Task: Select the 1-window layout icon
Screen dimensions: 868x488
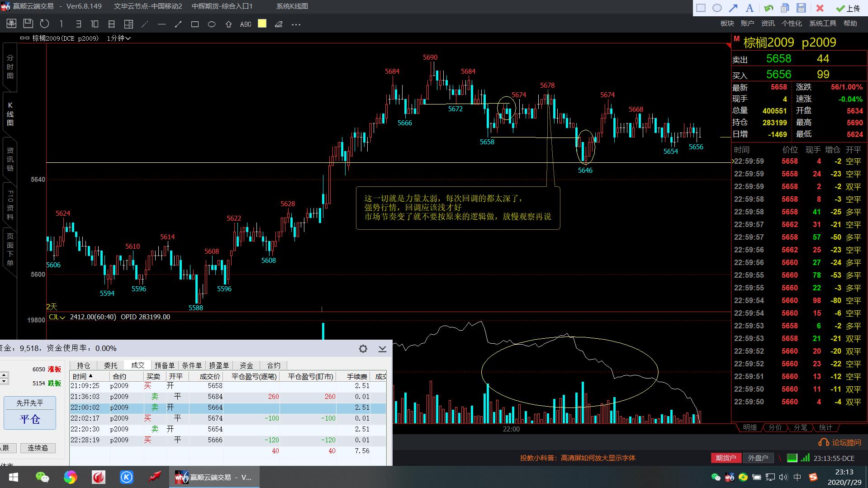Action: [62, 24]
